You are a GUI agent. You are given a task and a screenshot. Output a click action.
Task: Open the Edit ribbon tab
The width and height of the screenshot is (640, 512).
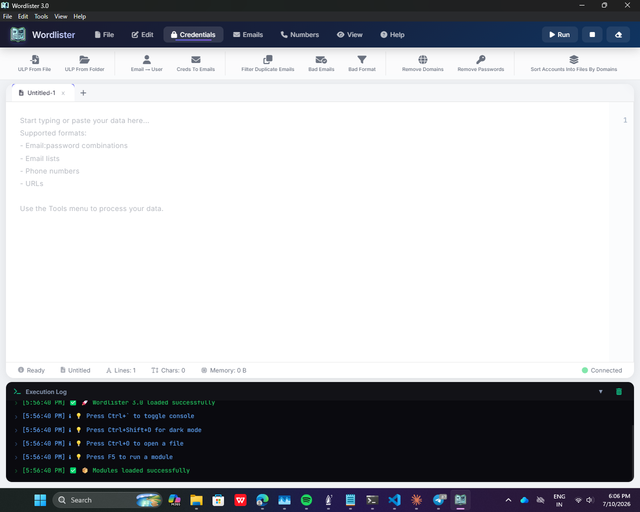(x=142, y=35)
